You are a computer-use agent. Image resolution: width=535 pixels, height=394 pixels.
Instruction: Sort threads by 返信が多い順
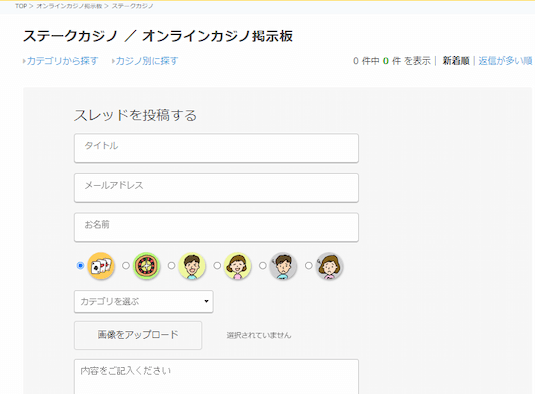coord(505,61)
